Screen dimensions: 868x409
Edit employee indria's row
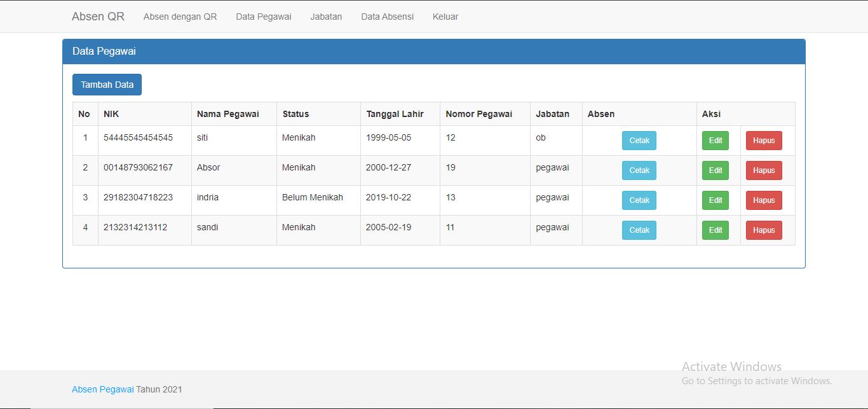(715, 200)
